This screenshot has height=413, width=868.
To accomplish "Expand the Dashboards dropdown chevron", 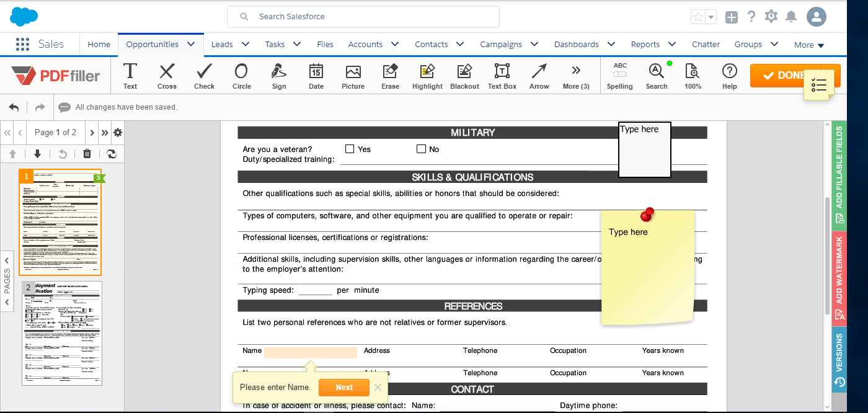I will point(611,44).
